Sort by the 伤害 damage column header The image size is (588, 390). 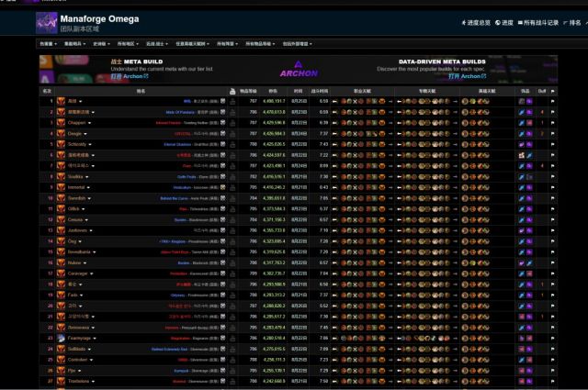[273, 91]
